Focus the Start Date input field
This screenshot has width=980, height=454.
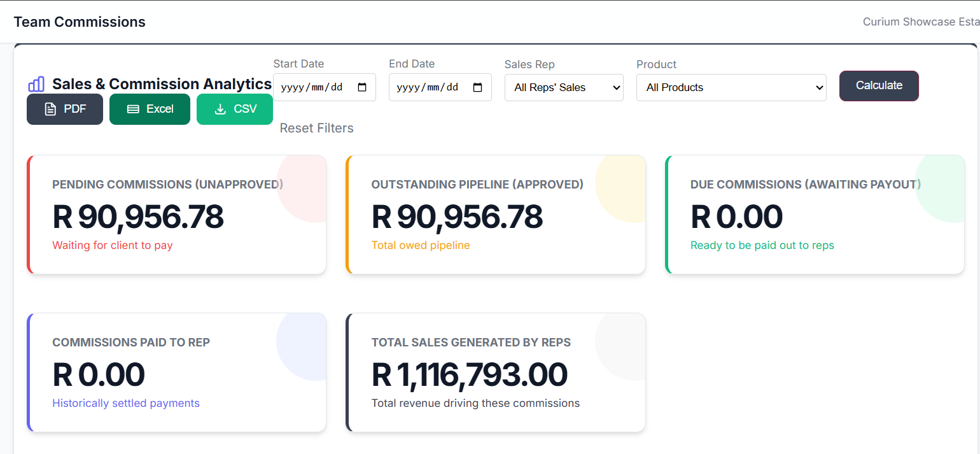pyautogui.click(x=325, y=87)
